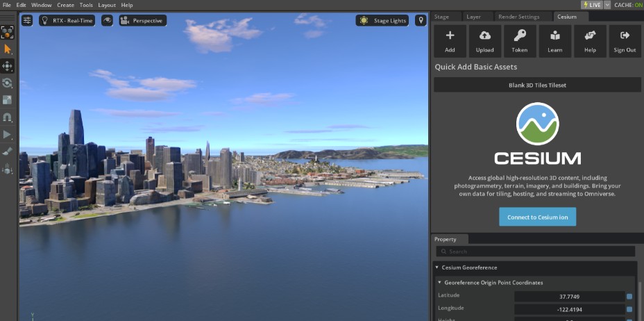Switch to the Render Settings tab
Viewport: 644px width, 321px height.
tap(518, 17)
